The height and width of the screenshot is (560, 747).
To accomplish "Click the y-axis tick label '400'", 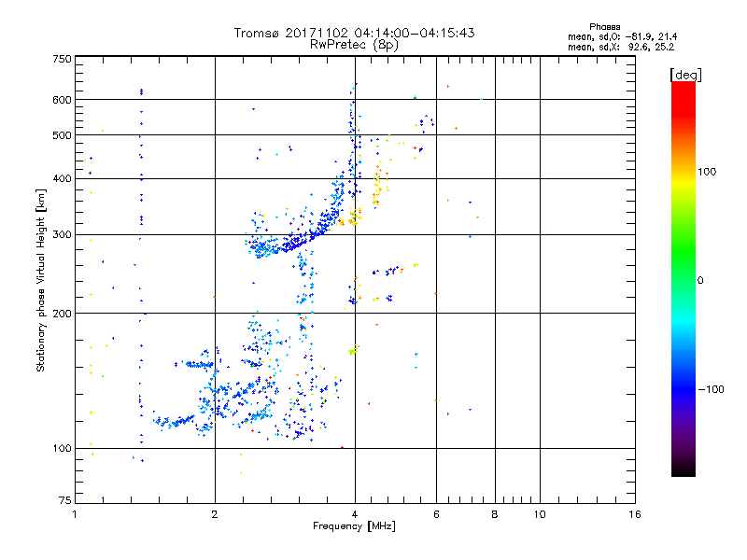I will coord(62,178).
